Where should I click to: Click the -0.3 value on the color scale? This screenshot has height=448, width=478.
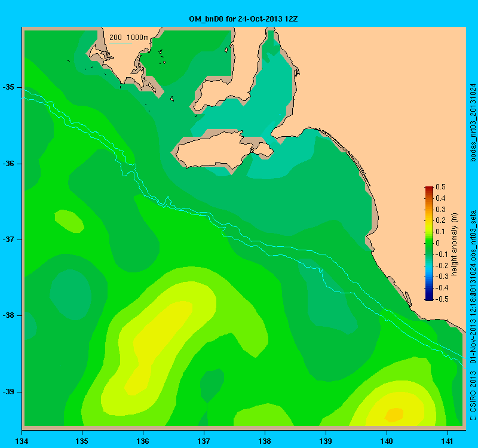[x=441, y=277]
